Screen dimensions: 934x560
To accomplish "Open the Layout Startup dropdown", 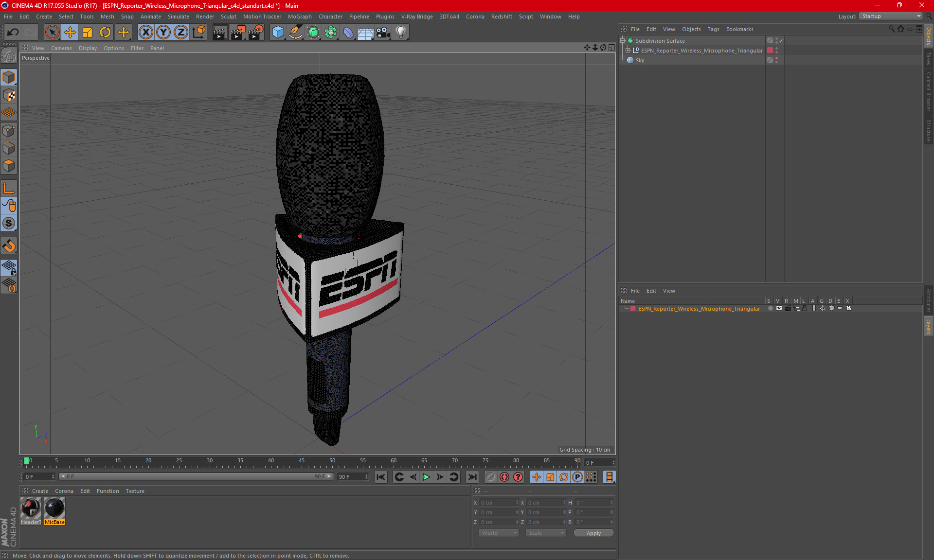I will coord(891,16).
